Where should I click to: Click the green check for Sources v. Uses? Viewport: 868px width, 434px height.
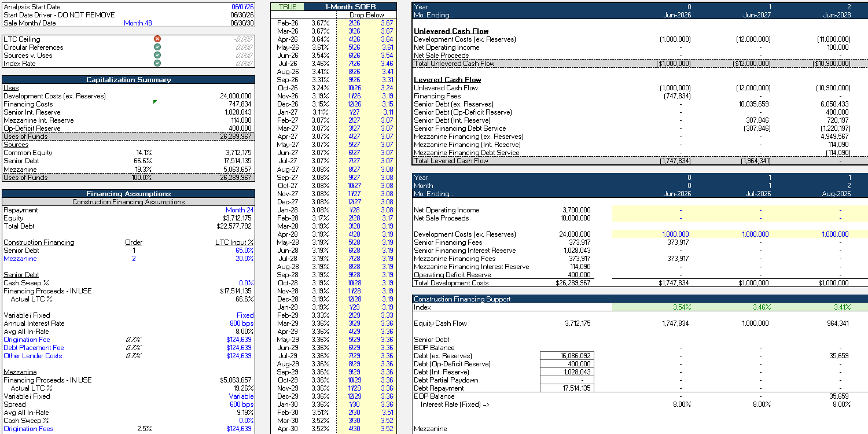pos(157,56)
